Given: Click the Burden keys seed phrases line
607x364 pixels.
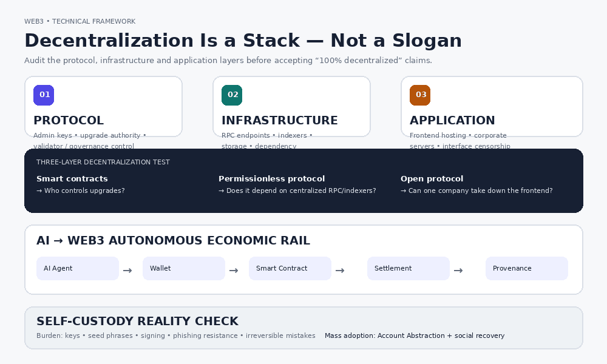Looking at the screenshot, I should tap(176, 335).
